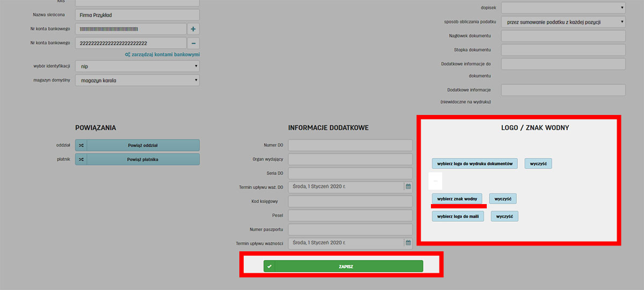The image size is (644, 290).
Task: Expand the magazyn domyślny dropdown
Action: click(x=137, y=81)
